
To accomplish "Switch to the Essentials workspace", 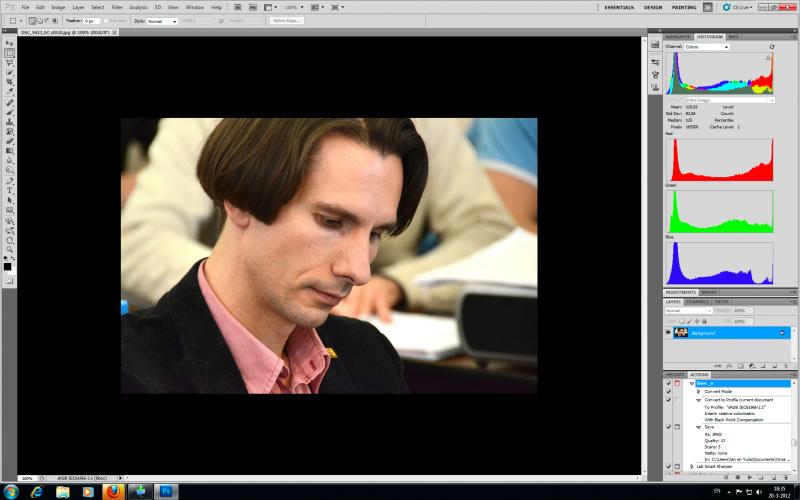I will point(619,7).
